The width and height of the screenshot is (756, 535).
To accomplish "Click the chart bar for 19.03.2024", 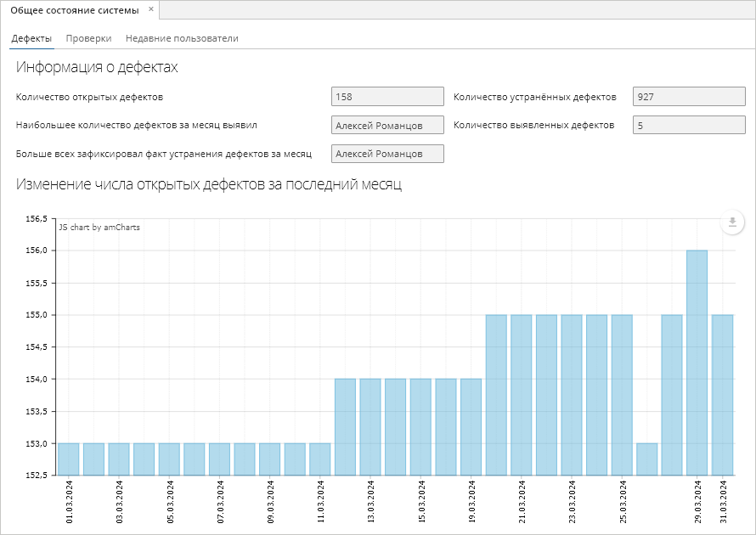I will pyautogui.click(x=471, y=427).
